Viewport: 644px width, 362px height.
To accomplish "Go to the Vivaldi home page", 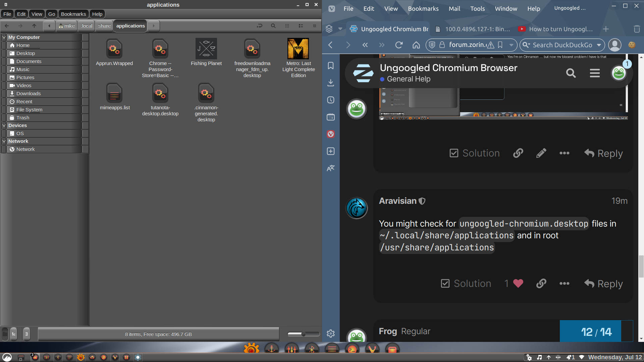I will point(416,45).
